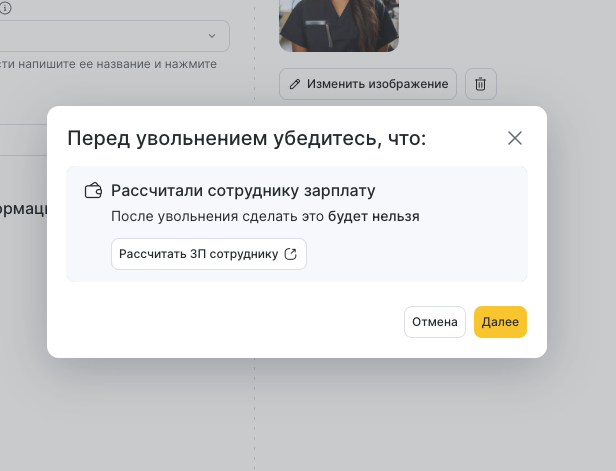
Task: Close the dismissal confirmation dialog with X
Action: tap(515, 138)
